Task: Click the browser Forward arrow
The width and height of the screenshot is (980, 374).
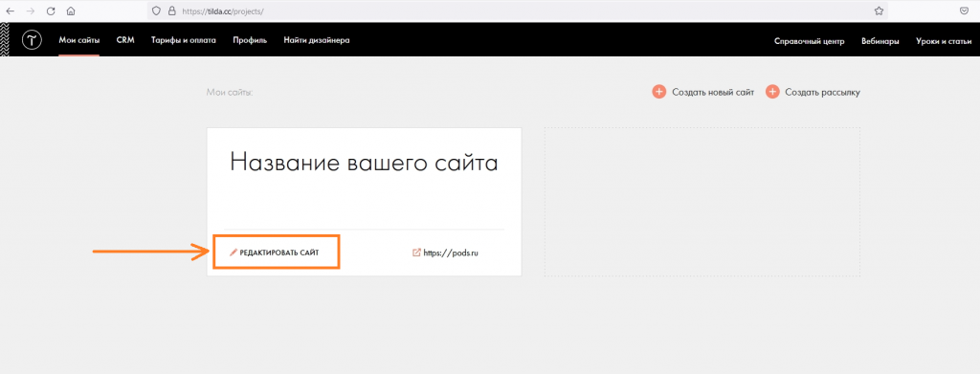Action: click(x=30, y=11)
